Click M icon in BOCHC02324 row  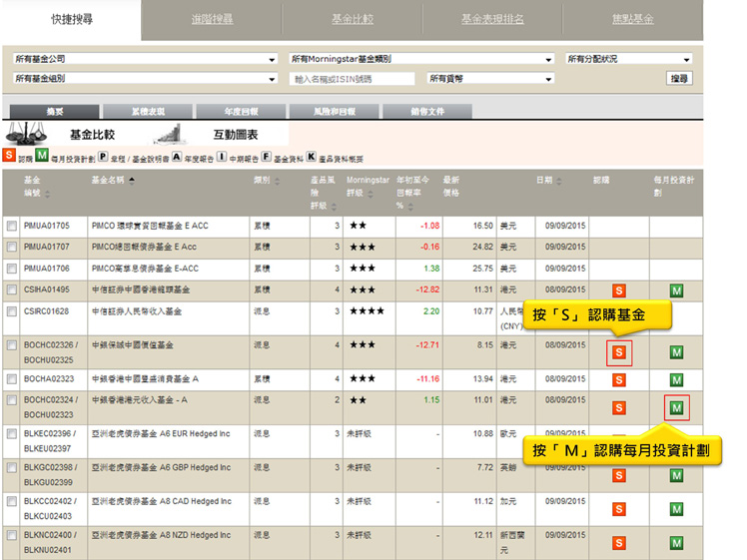click(676, 407)
